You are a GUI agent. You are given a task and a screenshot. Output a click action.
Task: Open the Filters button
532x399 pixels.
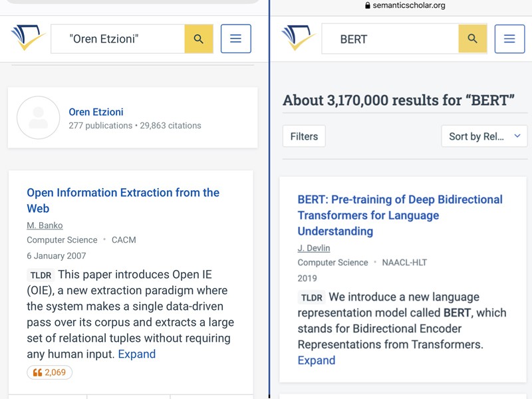click(304, 136)
